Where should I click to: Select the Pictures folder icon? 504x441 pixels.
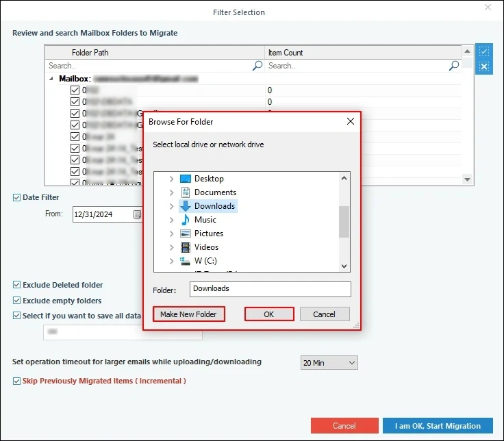(x=185, y=234)
